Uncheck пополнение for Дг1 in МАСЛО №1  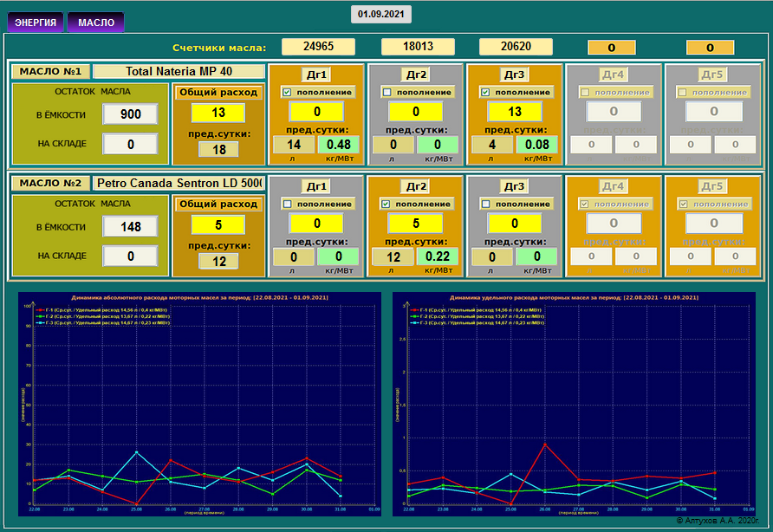point(287,92)
